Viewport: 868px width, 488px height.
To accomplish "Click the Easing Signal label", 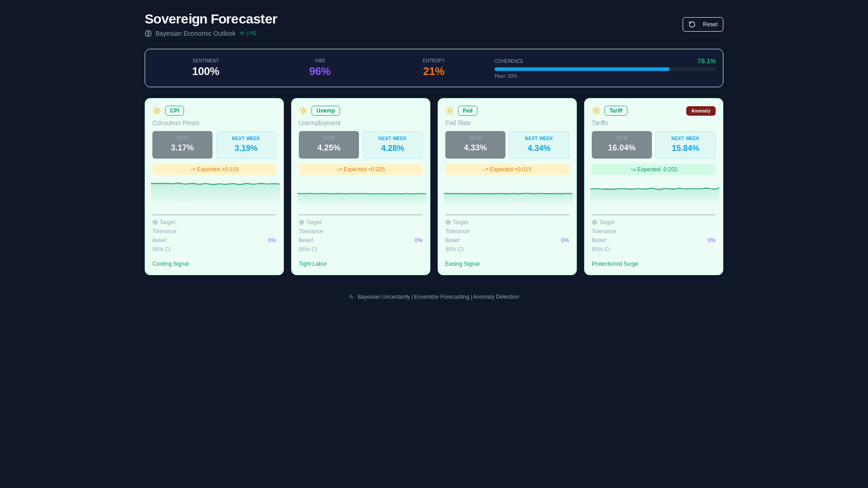I will pos(462,264).
